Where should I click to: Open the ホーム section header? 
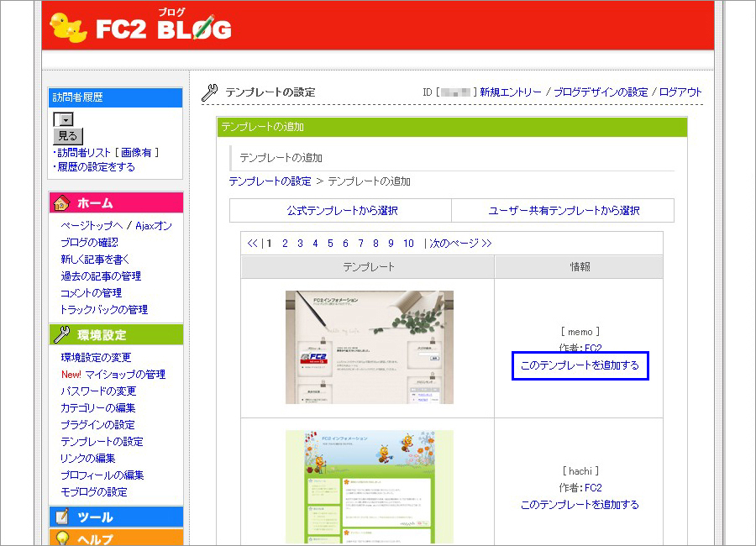tap(116, 202)
